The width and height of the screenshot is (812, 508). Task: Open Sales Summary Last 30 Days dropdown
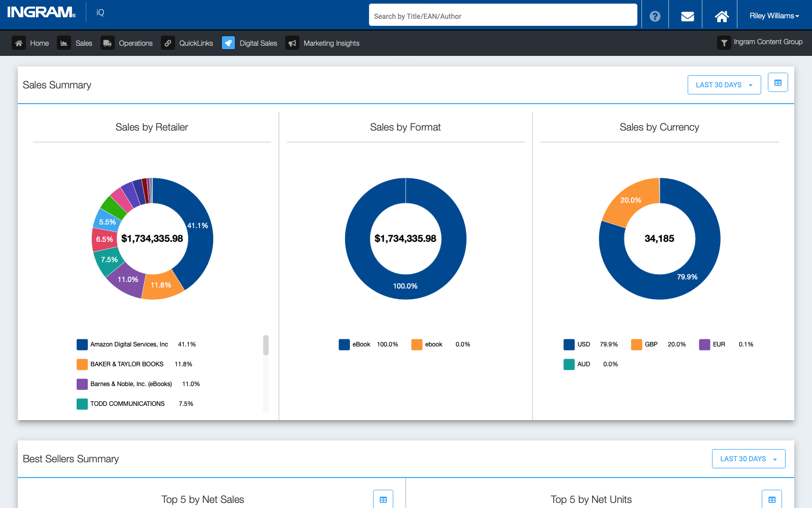(x=724, y=85)
